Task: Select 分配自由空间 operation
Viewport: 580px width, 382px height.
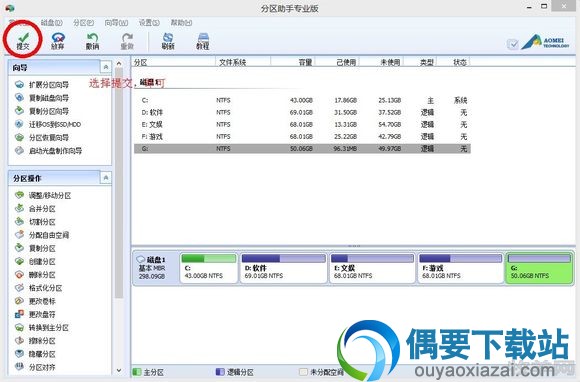Action: [x=42, y=235]
